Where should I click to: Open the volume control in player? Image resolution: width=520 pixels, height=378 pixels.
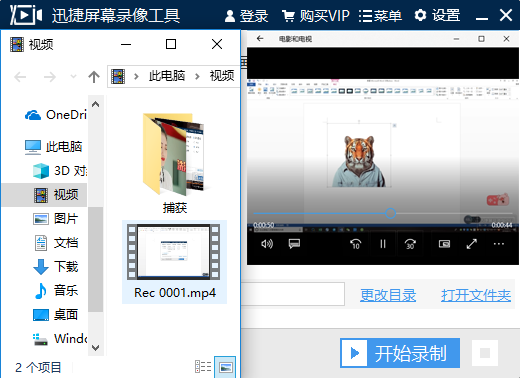pos(267,244)
